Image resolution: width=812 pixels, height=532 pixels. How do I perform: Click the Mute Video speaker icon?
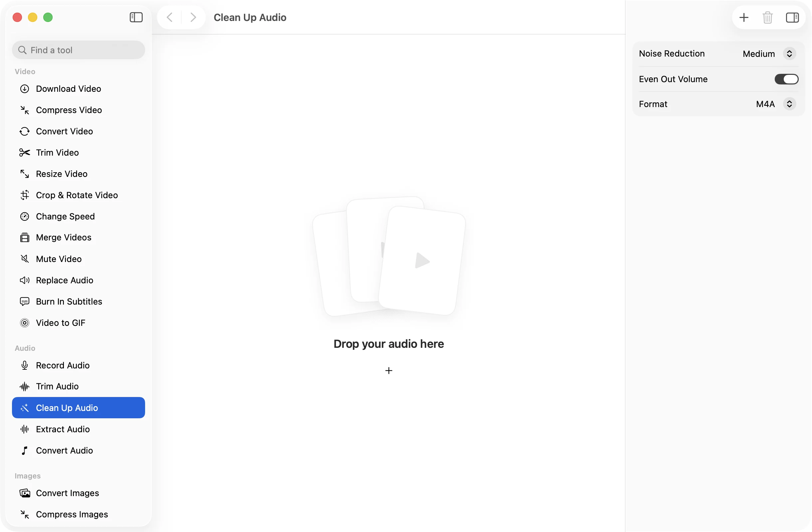tap(25, 259)
